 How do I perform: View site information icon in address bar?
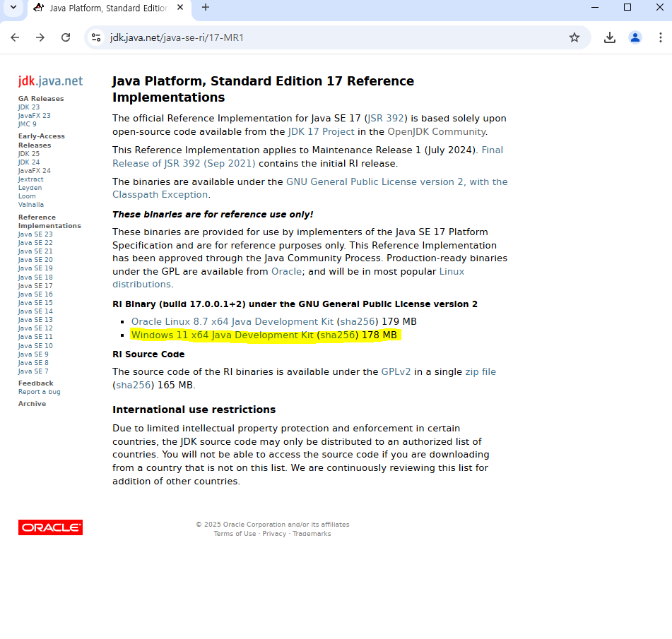pos(96,37)
